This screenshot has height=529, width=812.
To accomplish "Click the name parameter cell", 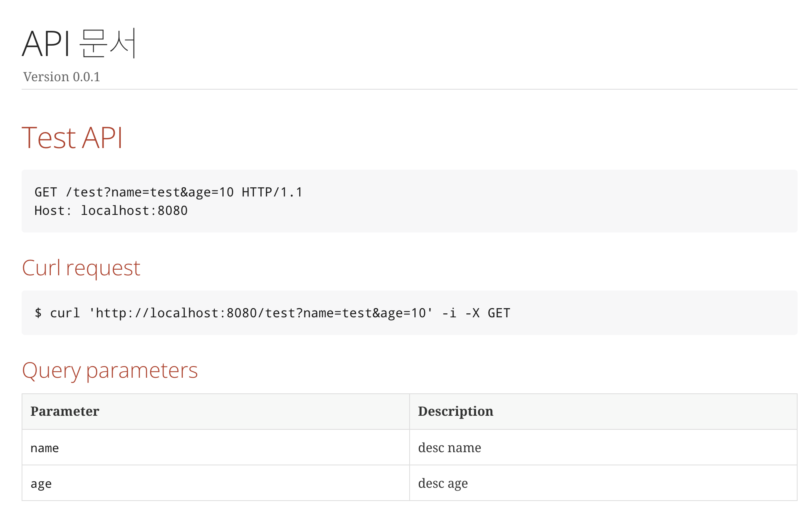I will [x=45, y=448].
